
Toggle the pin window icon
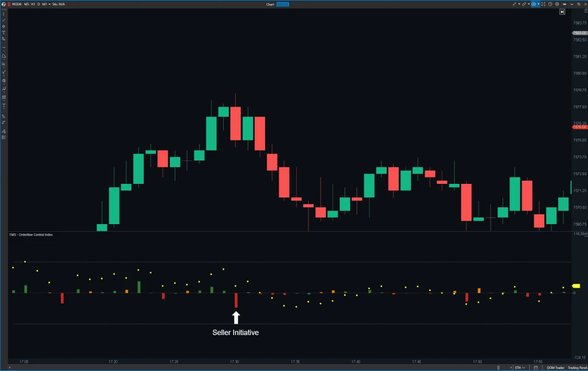[564, 4]
